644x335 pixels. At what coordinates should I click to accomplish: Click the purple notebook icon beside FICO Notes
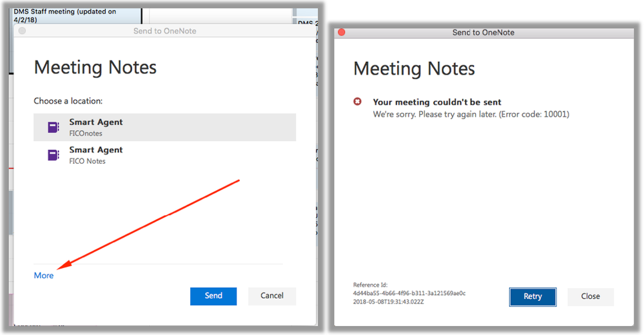(x=54, y=155)
